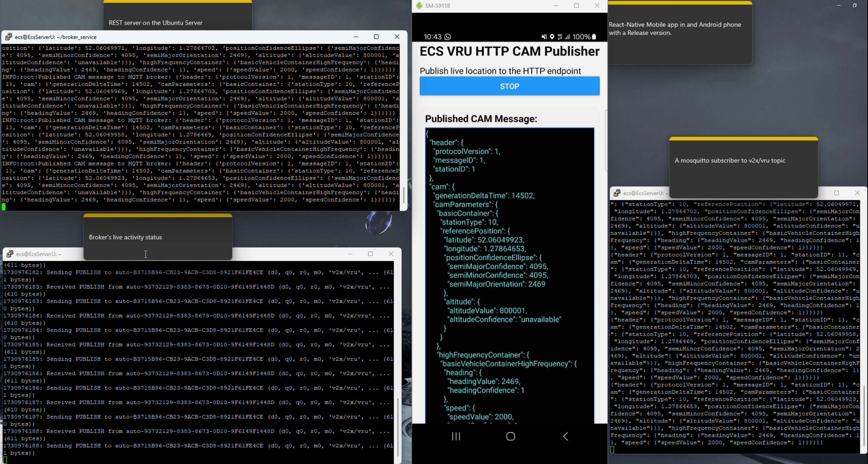Screen dimensions: 868x464
Task: Close the broker_service terminal window
Action: coord(397,37)
